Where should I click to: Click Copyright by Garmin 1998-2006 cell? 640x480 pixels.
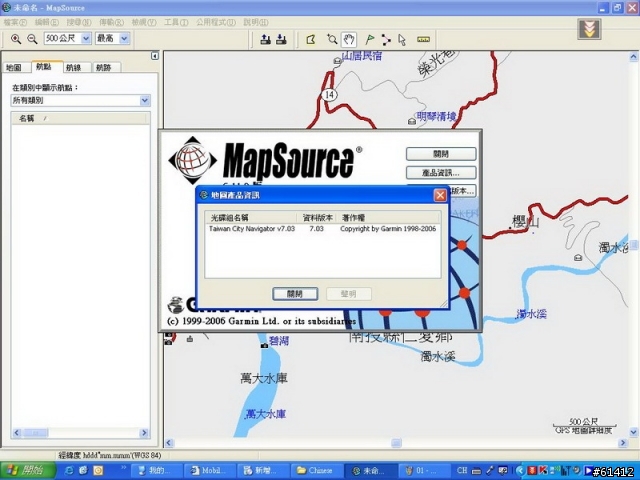coord(388,229)
